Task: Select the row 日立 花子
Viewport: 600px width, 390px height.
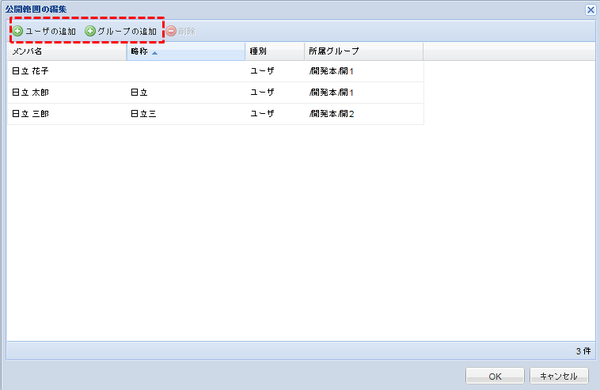Action: [215, 71]
